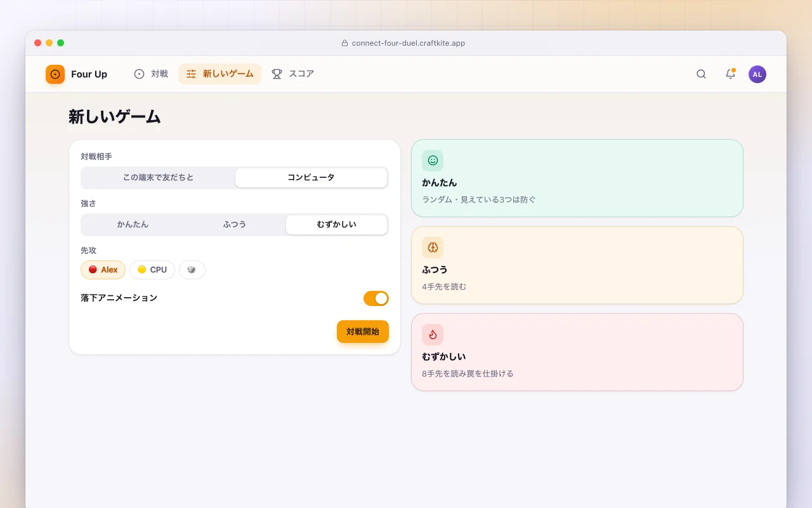Click the smiley icon on かんたん card
Image resolution: width=812 pixels, height=508 pixels.
pos(433,161)
